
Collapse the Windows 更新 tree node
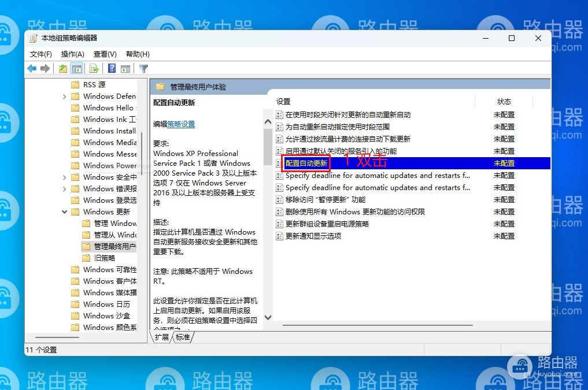(x=65, y=212)
